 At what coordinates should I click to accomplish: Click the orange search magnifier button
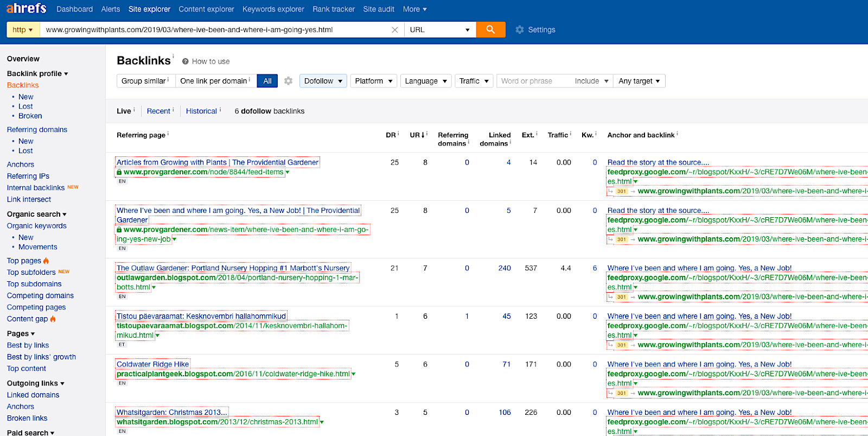[490, 29]
